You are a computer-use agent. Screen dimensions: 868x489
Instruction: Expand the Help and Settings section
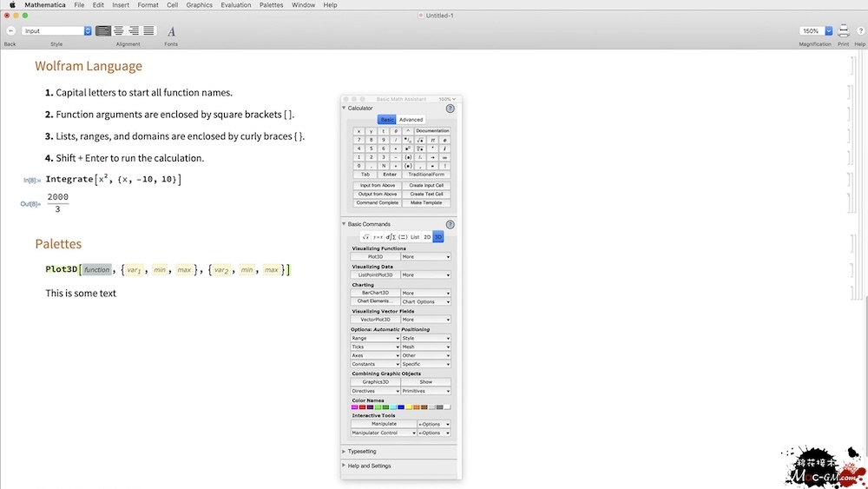pos(369,466)
